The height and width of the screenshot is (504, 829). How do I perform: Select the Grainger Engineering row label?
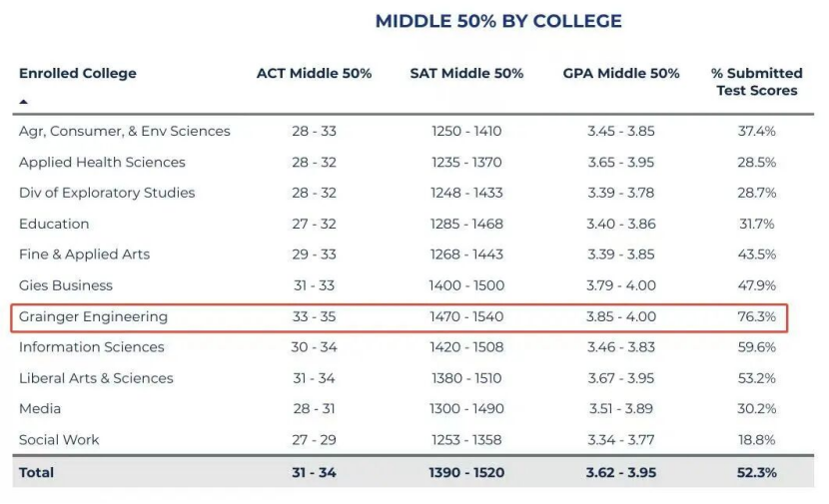pos(93,316)
